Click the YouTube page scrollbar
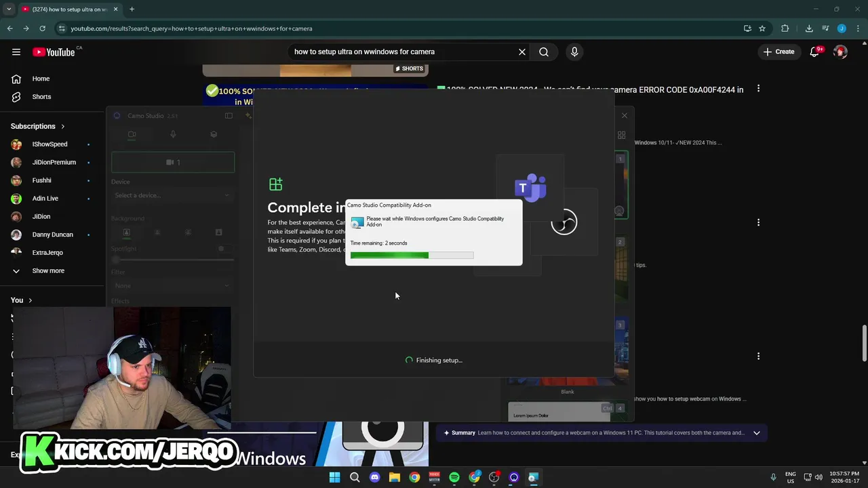Viewport: 868px width, 488px height. 864,343
